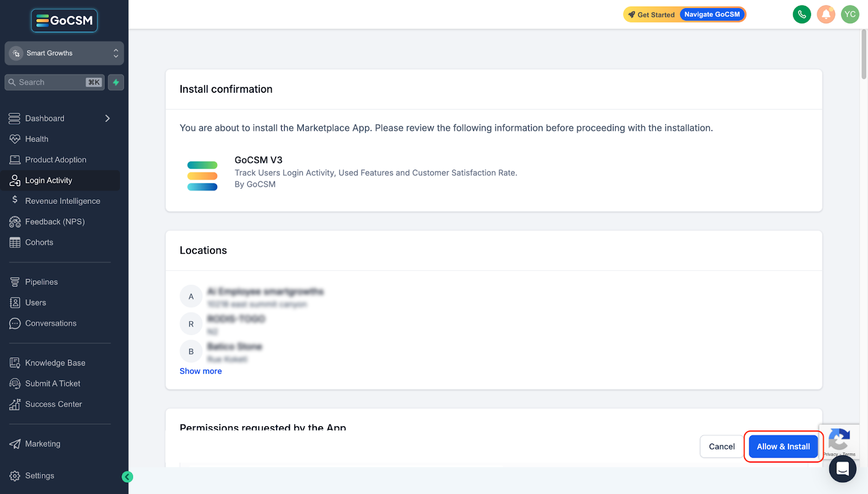
Task: Click the Feedback (NPS) icon
Action: (x=15, y=221)
